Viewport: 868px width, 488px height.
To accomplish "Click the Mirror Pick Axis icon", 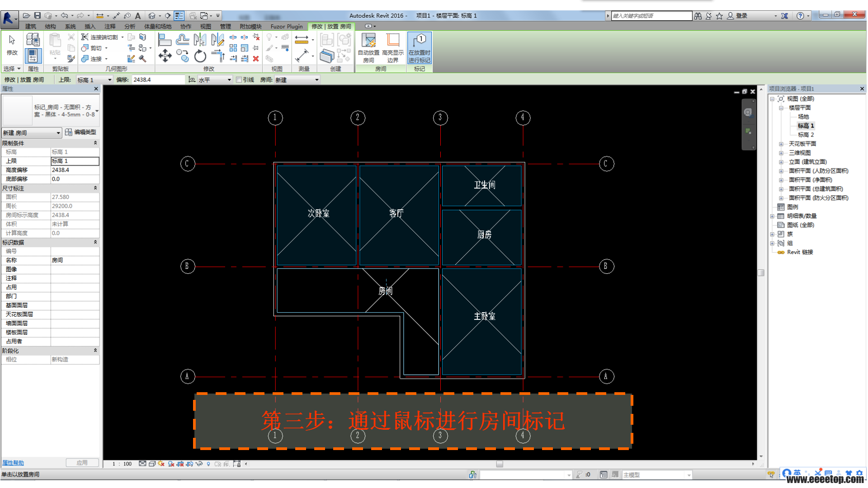I will click(x=200, y=40).
